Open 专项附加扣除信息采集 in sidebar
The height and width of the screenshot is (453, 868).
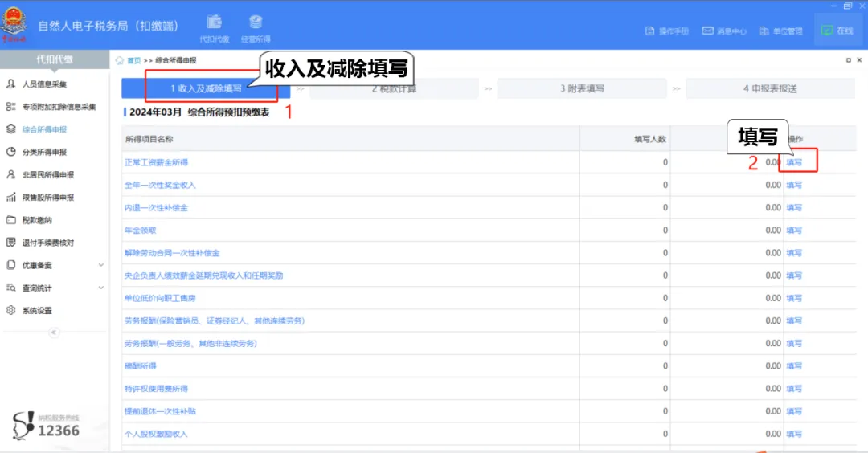click(59, 107)
